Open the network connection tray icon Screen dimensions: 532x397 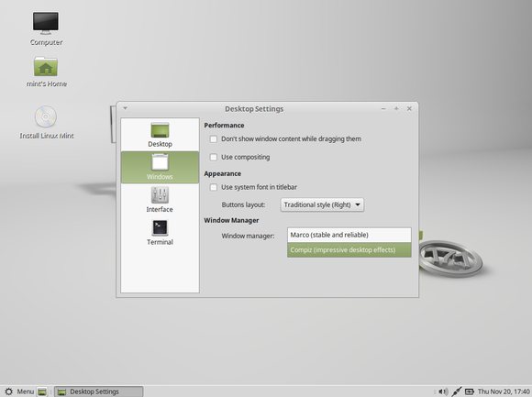coord(457,391)
